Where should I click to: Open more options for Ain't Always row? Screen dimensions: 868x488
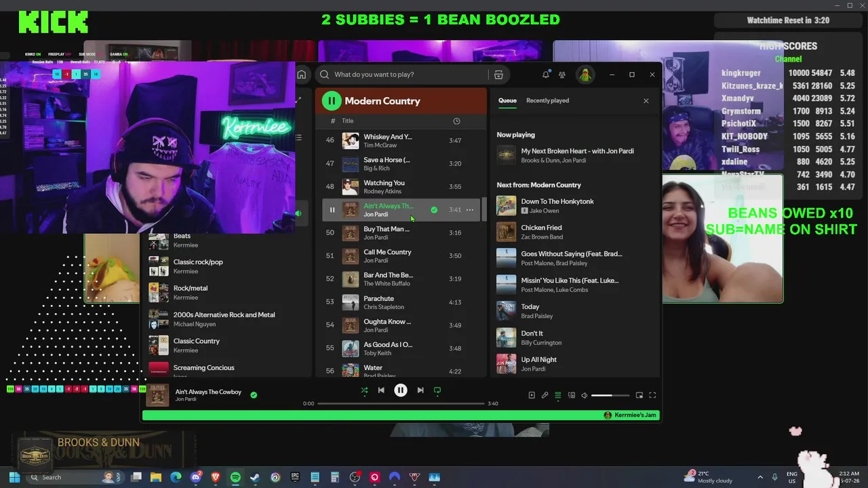[x=469, y=210]
